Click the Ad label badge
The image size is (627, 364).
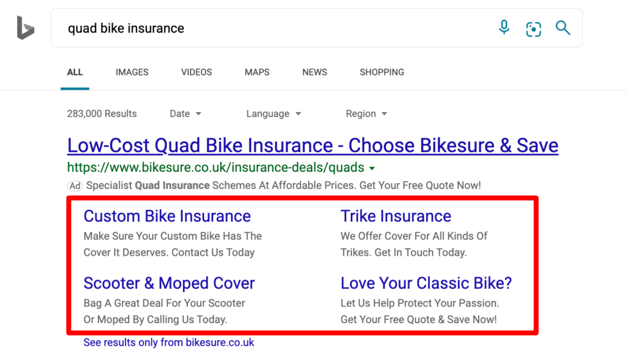click(x=75, y=185)
